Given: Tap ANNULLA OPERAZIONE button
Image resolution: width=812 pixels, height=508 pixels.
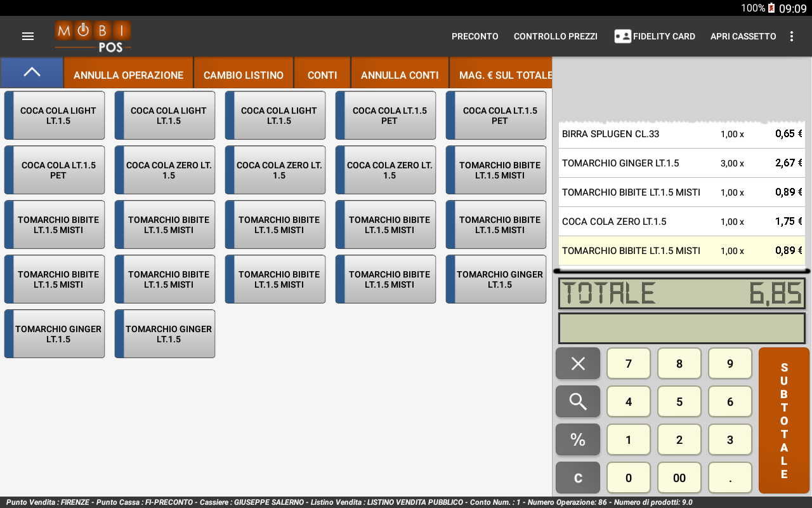Looking at the screenshot, I should point(129,73).
